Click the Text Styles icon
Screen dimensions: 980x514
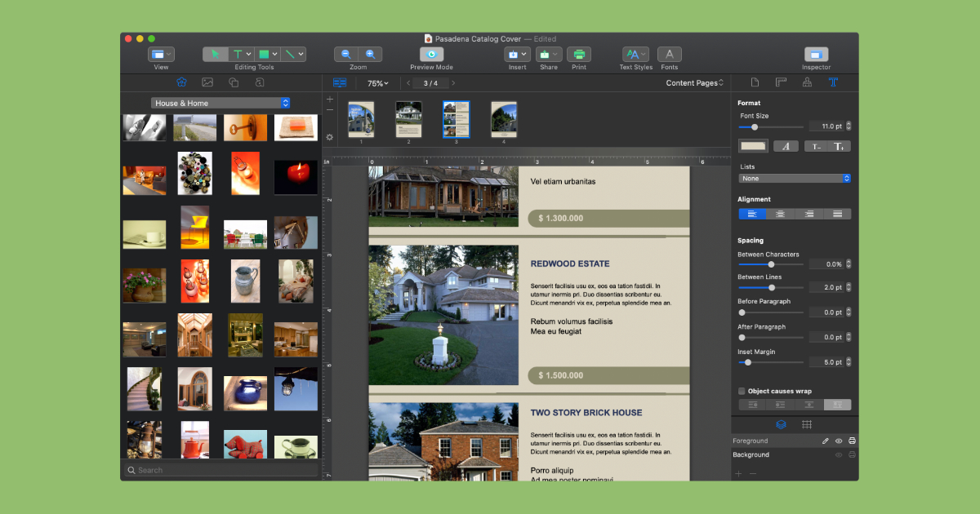(x=632, y=53)
